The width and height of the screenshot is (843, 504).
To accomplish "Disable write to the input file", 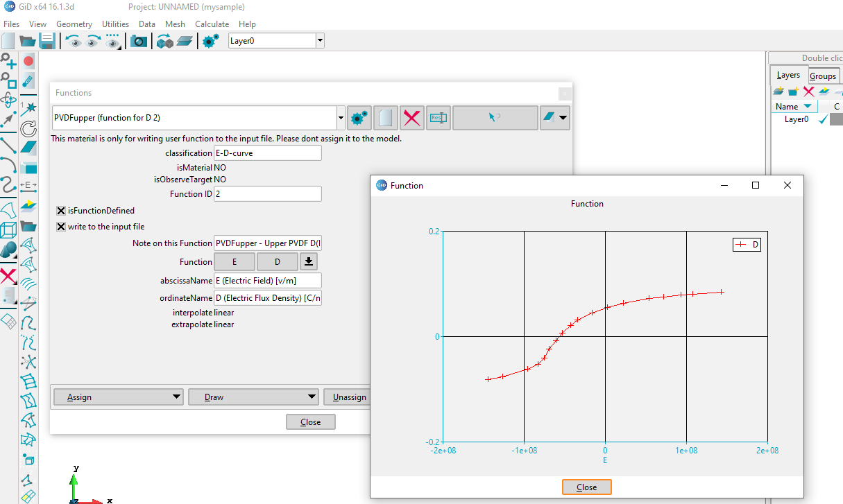I will (61, 227).
